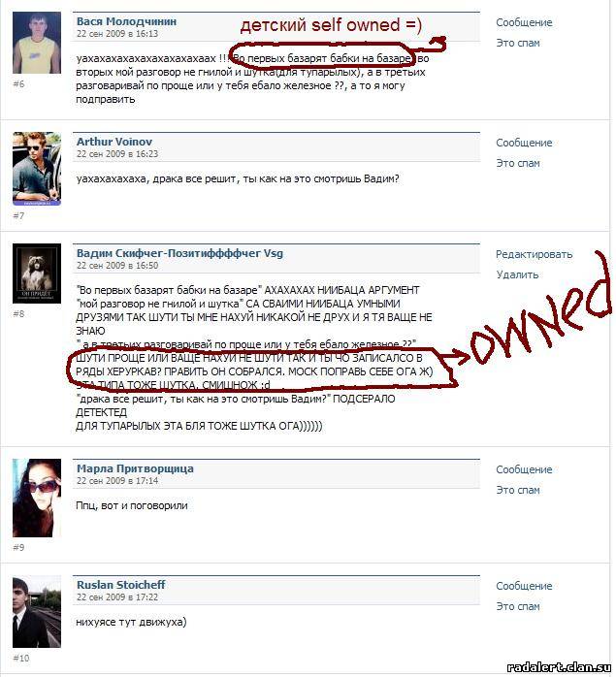Visit Марла Притворщица's profile name link
Image resolution: width=616 pixels, height=677 pixels.
click(135, 468)
